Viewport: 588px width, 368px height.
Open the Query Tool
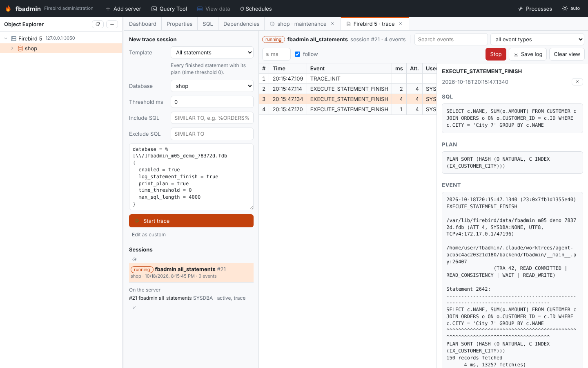pos(169,9)
